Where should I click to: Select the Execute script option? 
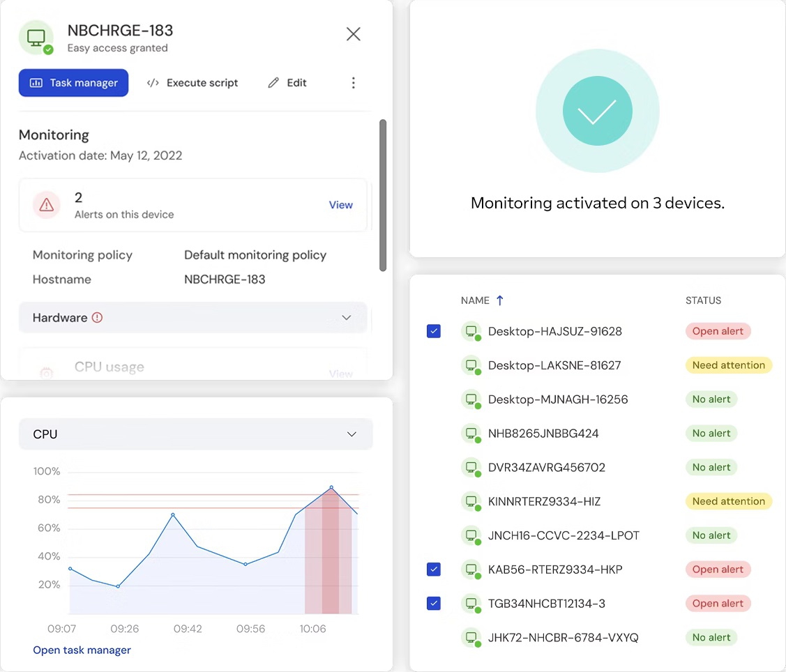pos(192,83)
